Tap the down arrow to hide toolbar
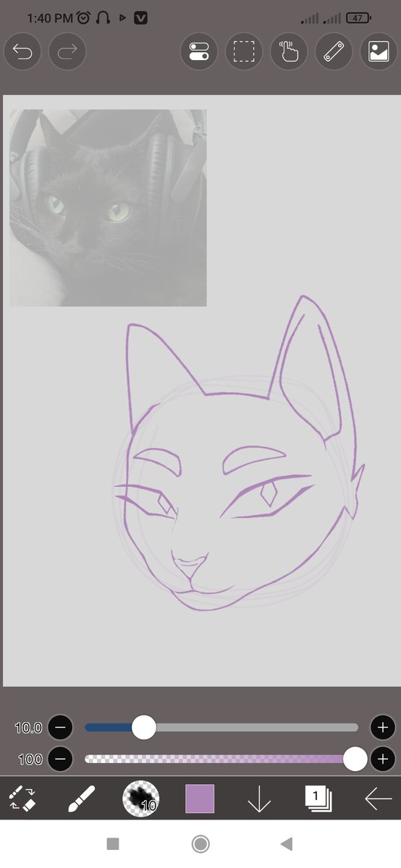 (x=258, y=799)
